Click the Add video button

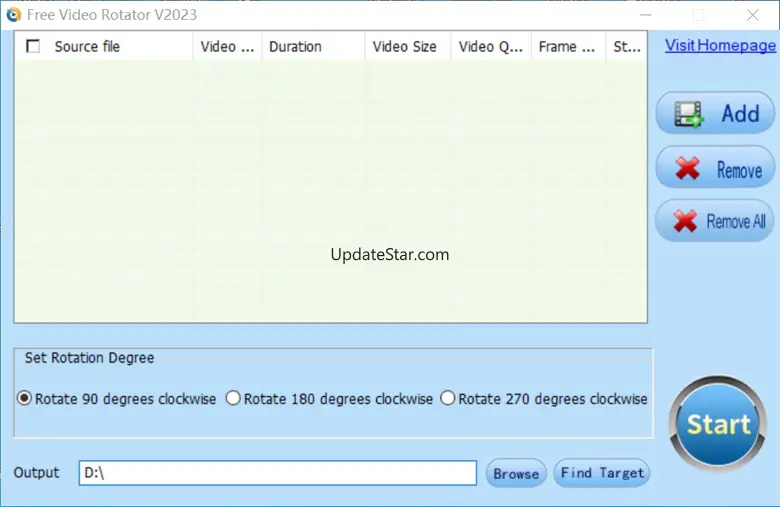coord(715,113)
